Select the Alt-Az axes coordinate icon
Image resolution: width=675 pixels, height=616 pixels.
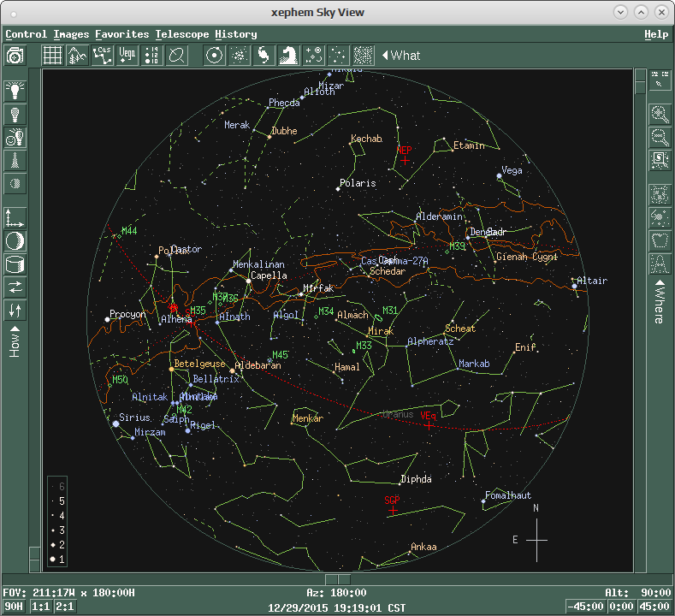(15, 218)
